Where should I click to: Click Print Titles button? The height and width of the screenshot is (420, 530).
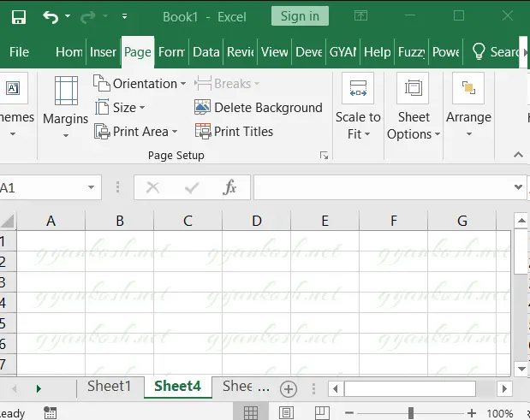point(234,132)
